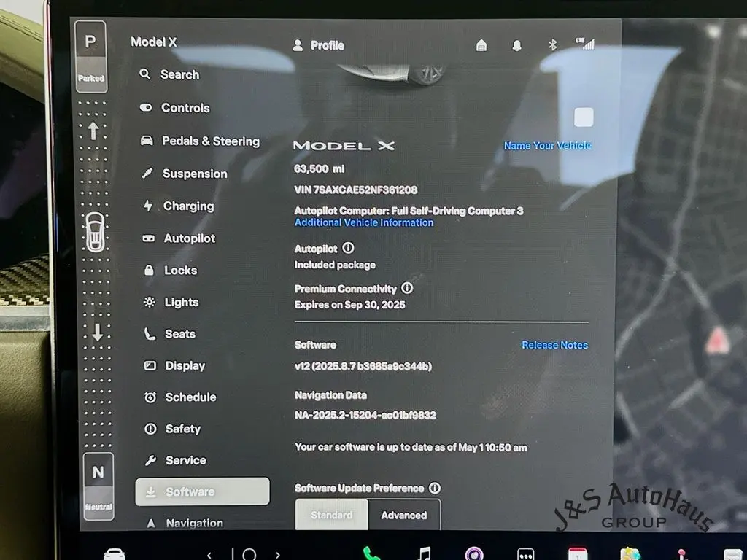Tap the Full Self-Driving Computer 3 line
Viewport: 747px width, 560px height.
[409, 211]
